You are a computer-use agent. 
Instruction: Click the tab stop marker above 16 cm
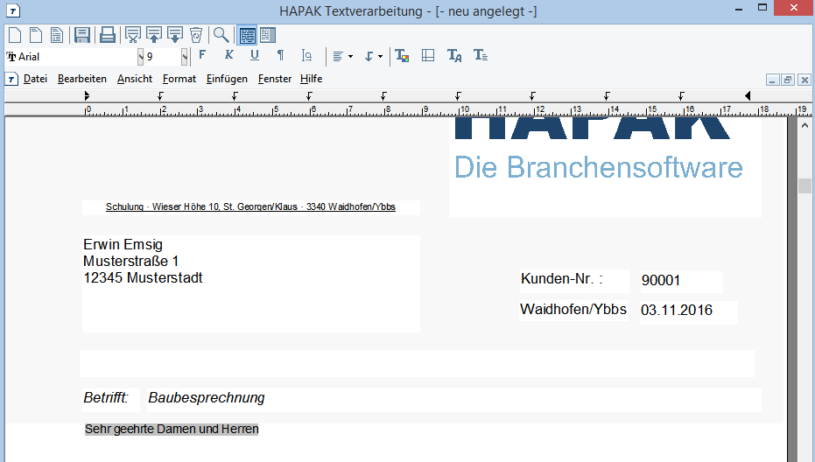pyautogui.click(x=681, y=96)
